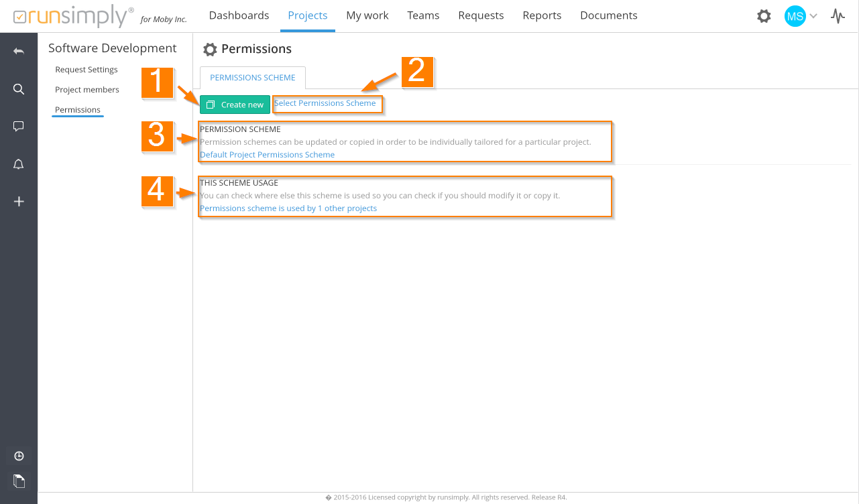Open the comments speech bubble icon
Viewport: 859px width, 504px height.
tap(19, 126)
